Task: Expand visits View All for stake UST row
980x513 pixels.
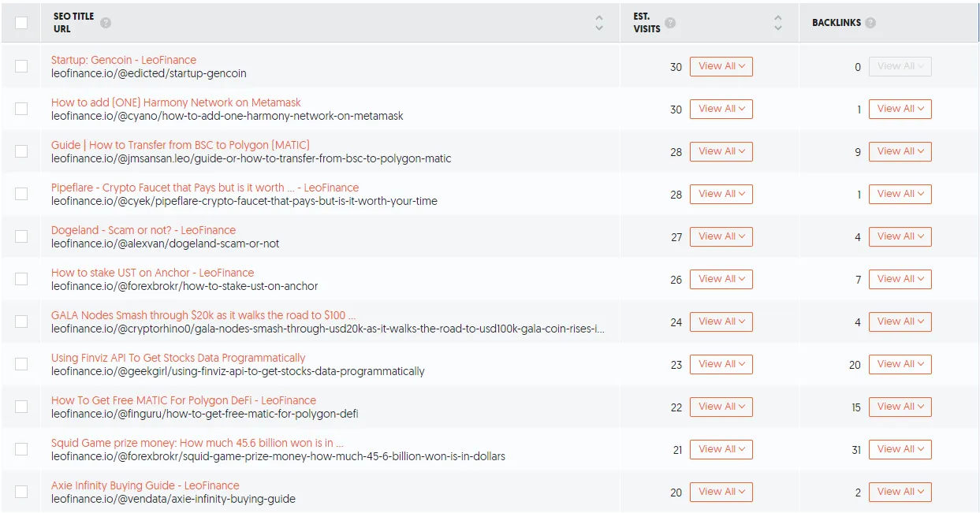Action: point(721,279)
